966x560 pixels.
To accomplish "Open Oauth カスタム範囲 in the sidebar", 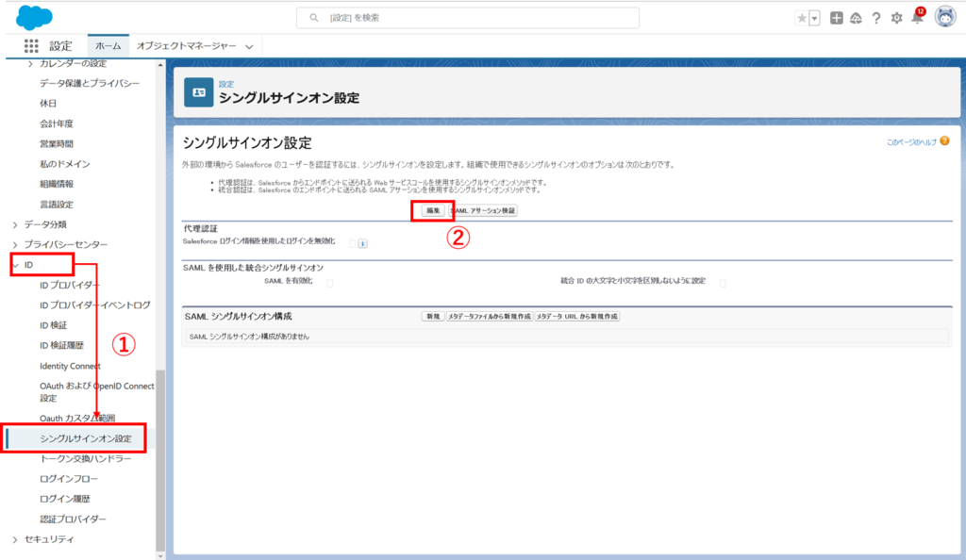I will tap(77, 419).
